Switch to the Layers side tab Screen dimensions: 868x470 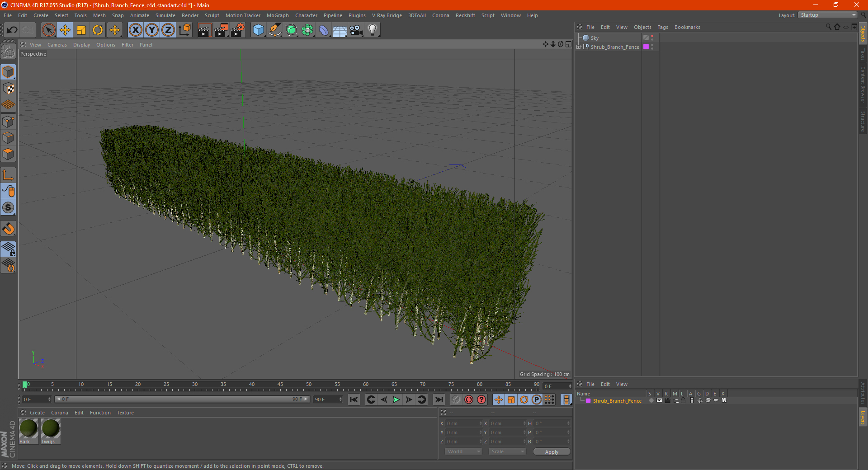tap(863, 417)
